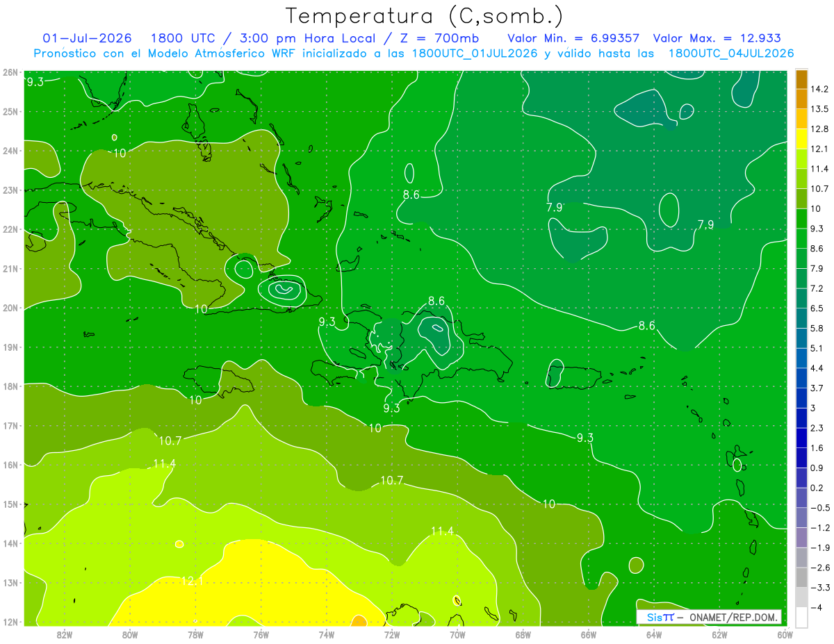This screenshot has width=834, height=644.
Task: Pick the purple swatch between -1.9 and -1.2
Action: click(801, 538)
